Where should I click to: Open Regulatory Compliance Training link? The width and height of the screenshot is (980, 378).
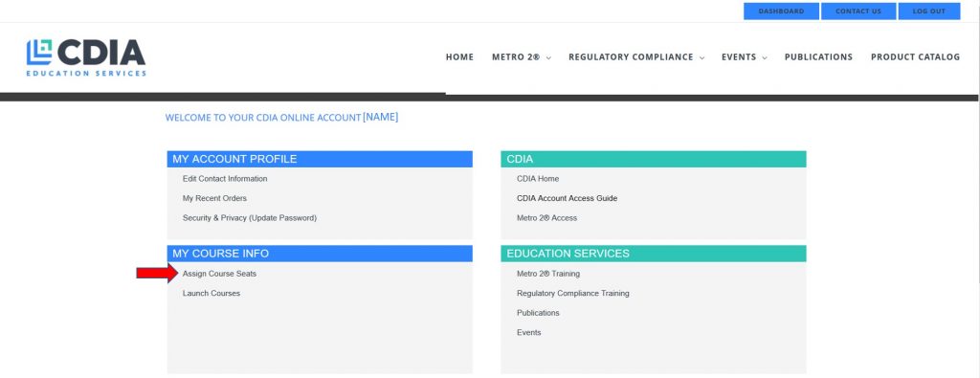573,293
